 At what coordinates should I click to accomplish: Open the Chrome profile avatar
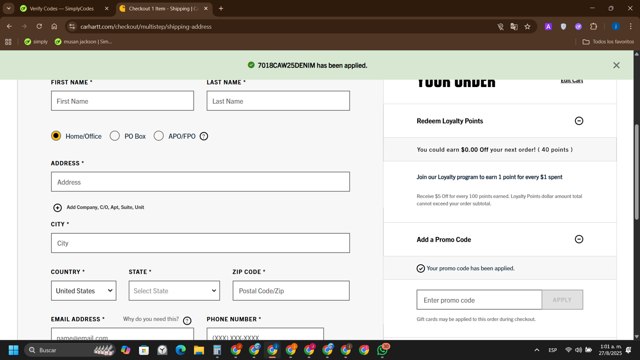coord(616,27)
